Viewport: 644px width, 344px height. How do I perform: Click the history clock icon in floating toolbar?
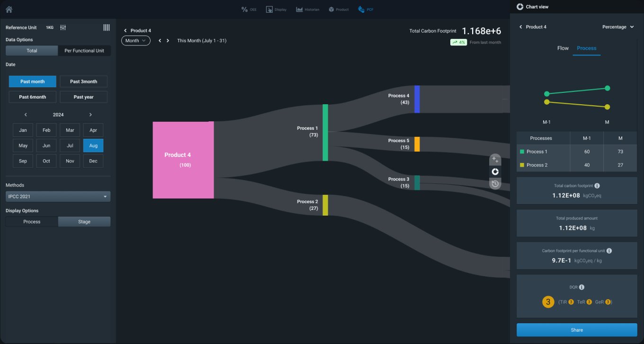click(x=495, y=183)
